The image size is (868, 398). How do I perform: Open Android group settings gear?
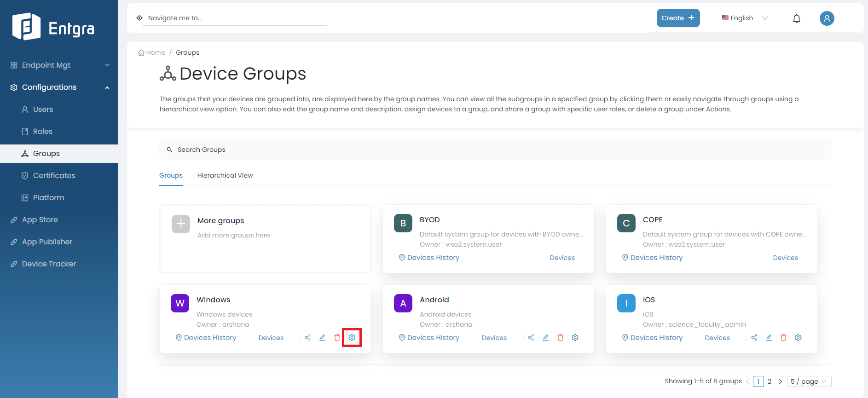[575, 338]
